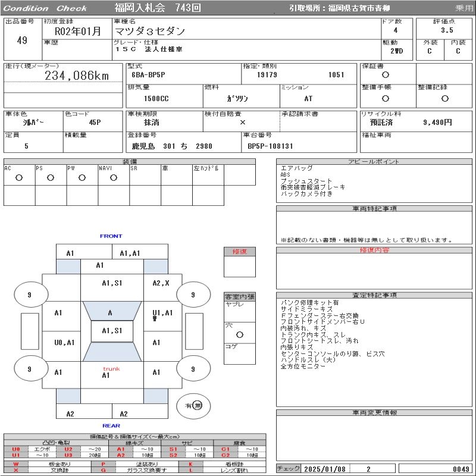Click the エアバッグ appeal point
The height and width of the screenshot is (476, 476).
[x=296, y=168]
